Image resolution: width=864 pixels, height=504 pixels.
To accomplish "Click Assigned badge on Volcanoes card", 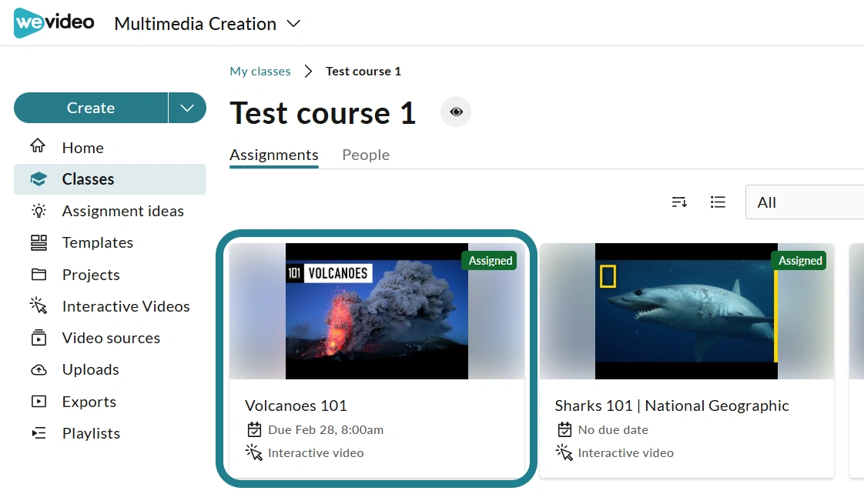I will [490, 261].
